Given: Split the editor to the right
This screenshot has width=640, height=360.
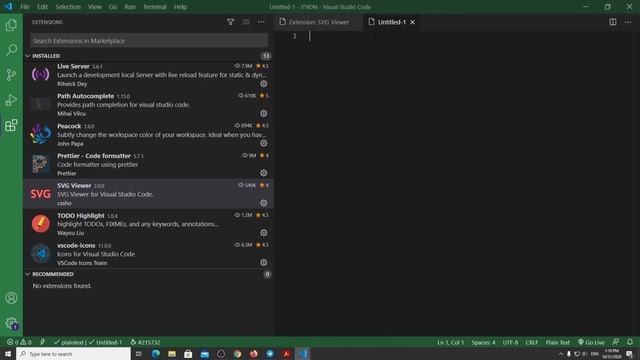Looking at the screenshot, I should click(x=613, y=22).
